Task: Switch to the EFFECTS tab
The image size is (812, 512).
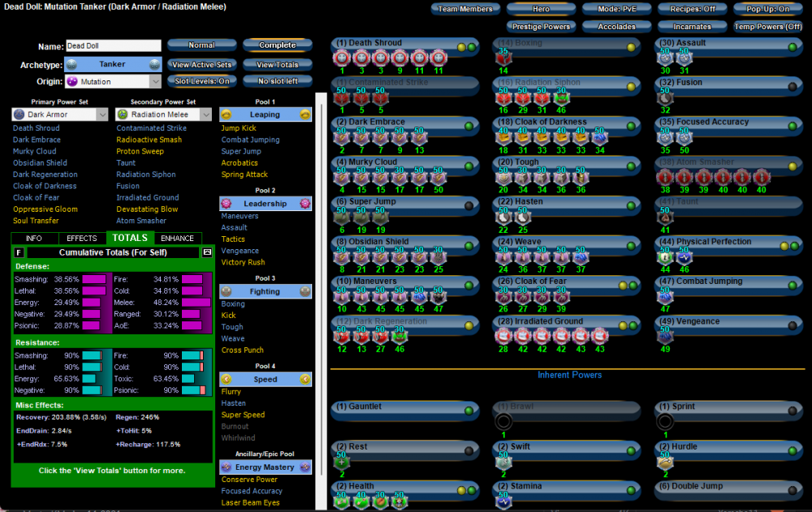Action: (x=82, y=239)
